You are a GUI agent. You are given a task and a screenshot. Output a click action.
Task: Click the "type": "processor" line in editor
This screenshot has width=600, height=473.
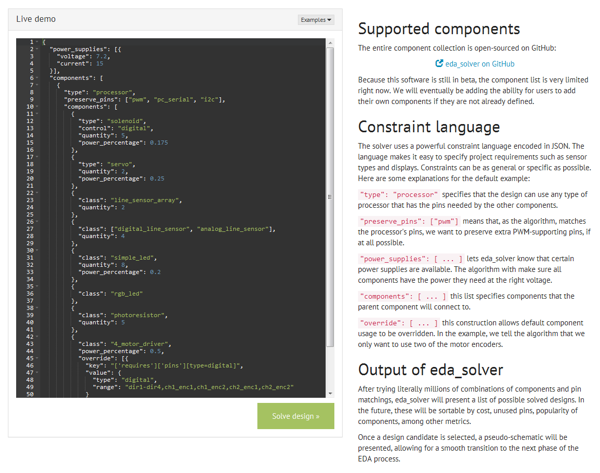(x=99, y=92)
